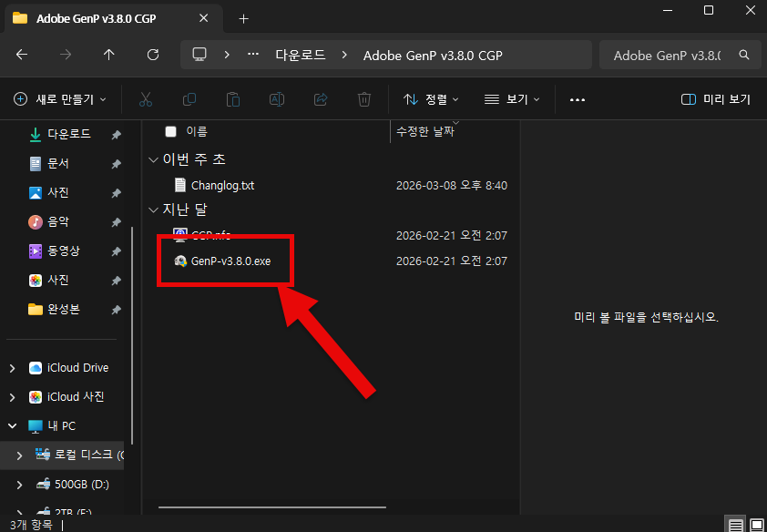Click the pin icon beside 완성본
The width and height of the screenshot is (767, 532).
click(116, 310)
